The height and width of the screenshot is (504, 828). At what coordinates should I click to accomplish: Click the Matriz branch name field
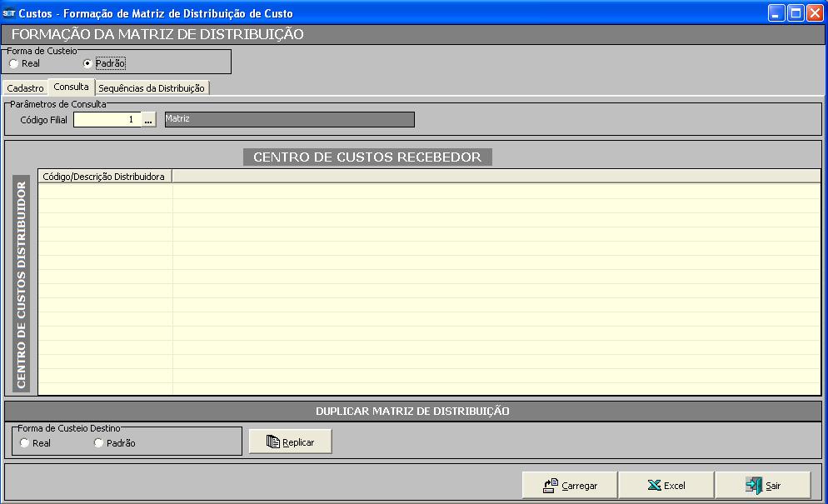pyautogui.click(x=288, y=120)
